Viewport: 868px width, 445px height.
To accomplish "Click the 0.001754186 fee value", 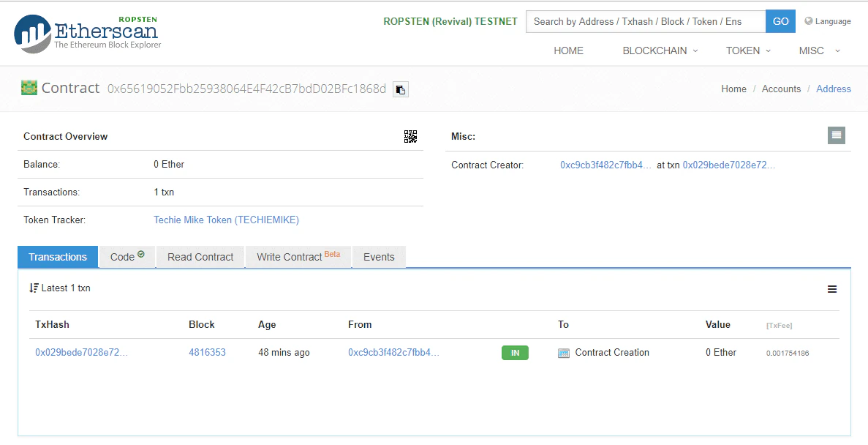I will 787,353.
